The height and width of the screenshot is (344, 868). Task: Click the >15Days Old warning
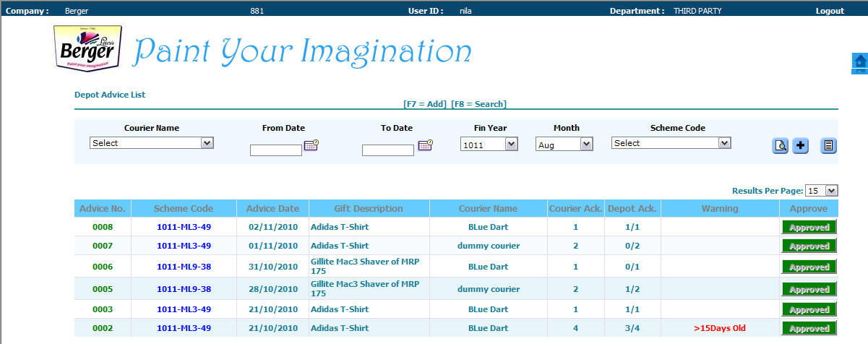720,328
